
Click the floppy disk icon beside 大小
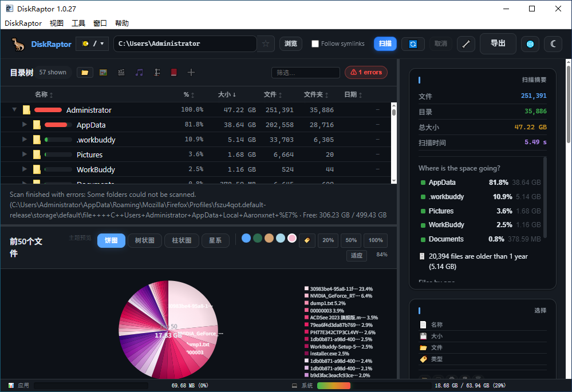[x=423, y=336]
